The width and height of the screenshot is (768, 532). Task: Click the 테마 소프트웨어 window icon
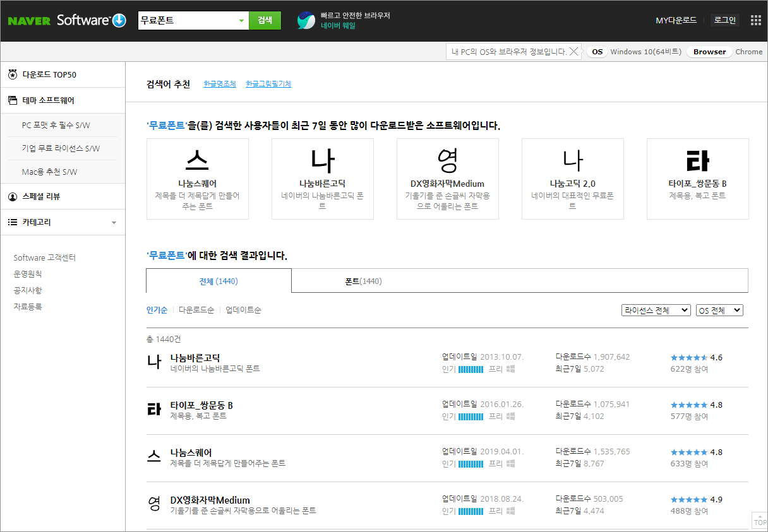click(13, 100)
